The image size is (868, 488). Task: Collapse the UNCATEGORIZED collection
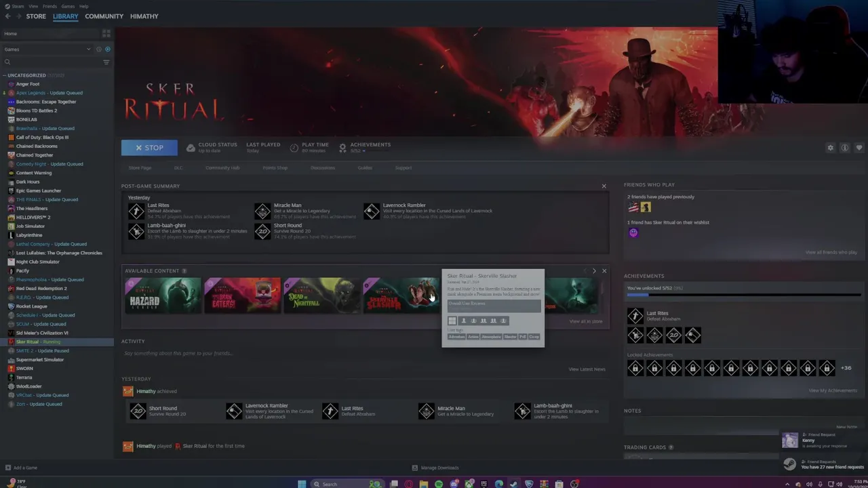coord(4,75)
